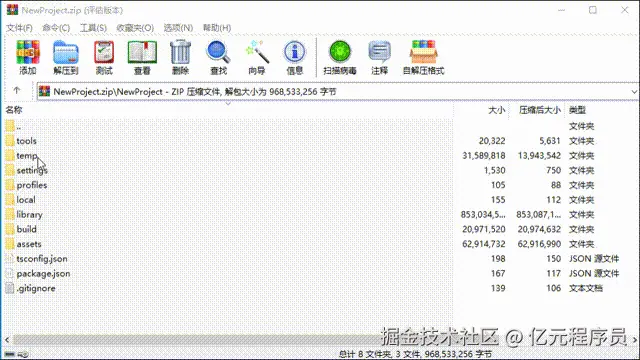
Task: Click the WinRAR title bar app icon
Action: point(12,10)
